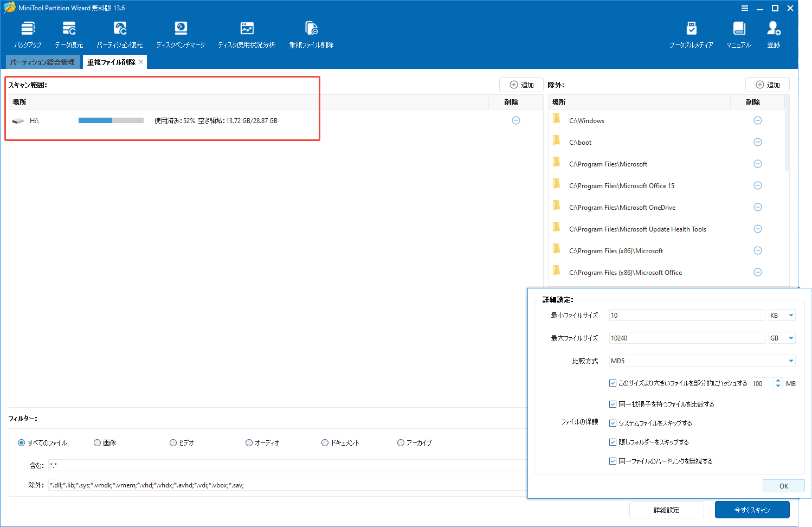Viewport: 812px width, 527px height.
Task: Remove drive H:\ from the scan scope
Action: coord(515,120)
